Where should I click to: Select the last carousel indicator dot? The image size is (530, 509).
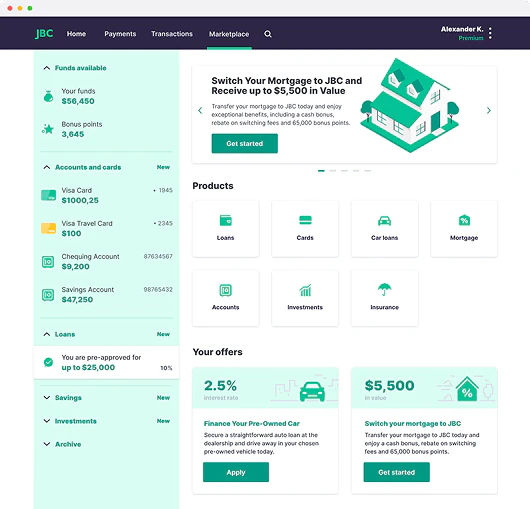coord(368,171)
